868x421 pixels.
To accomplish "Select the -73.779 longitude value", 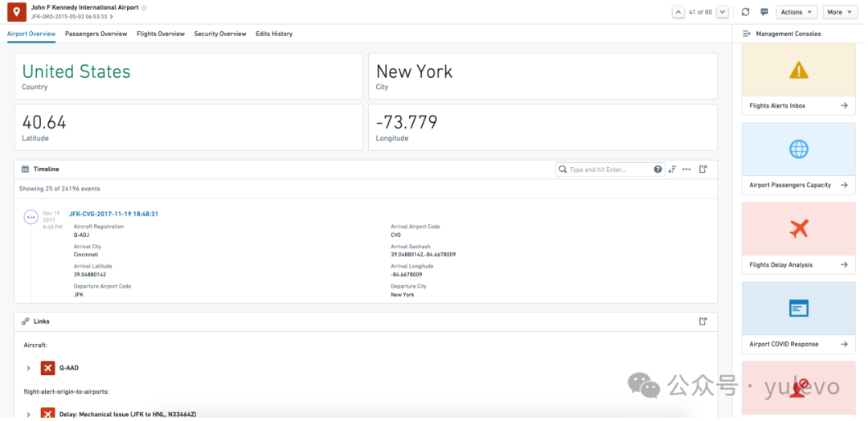I will [x=407, y=122].
